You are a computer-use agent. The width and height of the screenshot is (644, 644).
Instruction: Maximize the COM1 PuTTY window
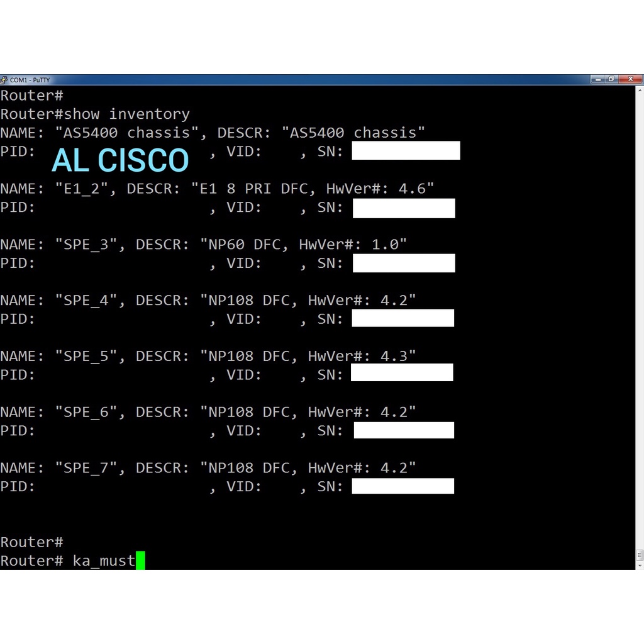point(611,79)
